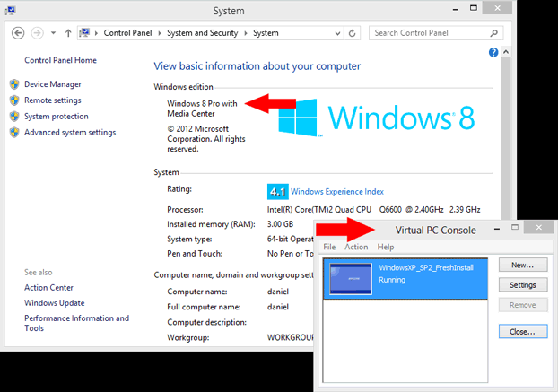Open Help menu in Virtual PC Console
The width and height of the screenshot is (558, 392).
pyautogui.click(x=386, y=247)
